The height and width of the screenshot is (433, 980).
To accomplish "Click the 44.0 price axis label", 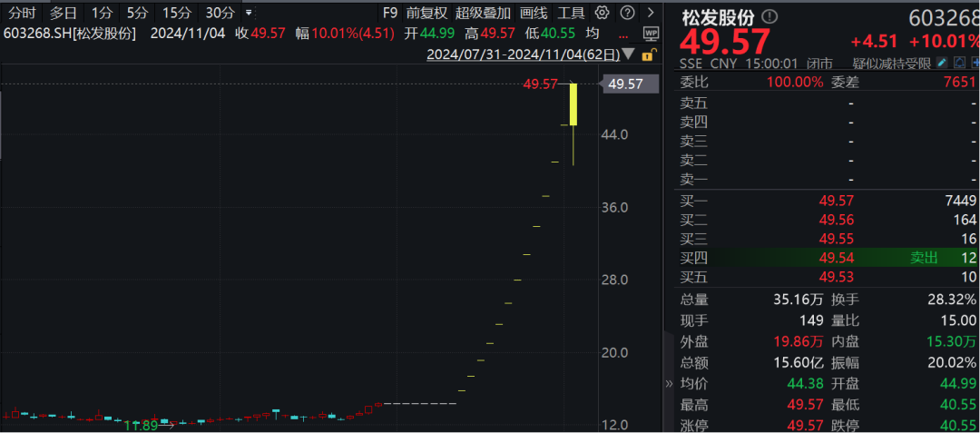I will (615, 134).
